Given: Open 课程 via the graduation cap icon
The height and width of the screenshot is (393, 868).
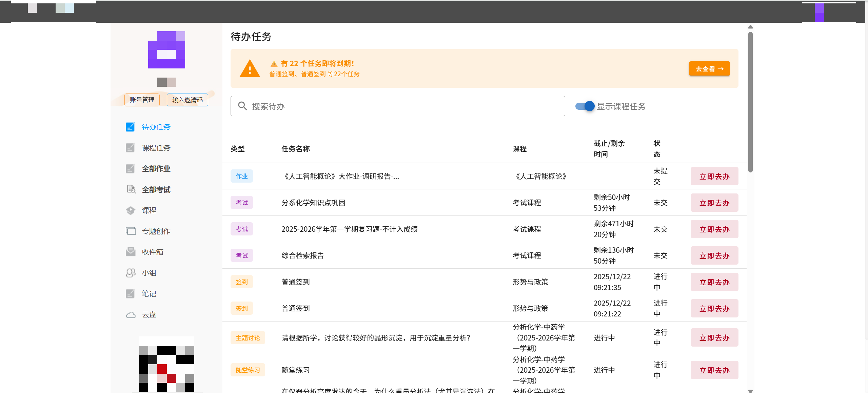Looking at the screenshot, I should 131,210.
